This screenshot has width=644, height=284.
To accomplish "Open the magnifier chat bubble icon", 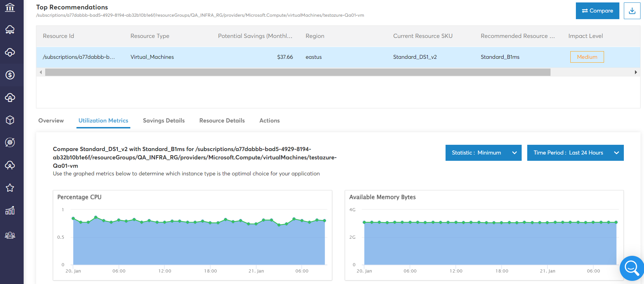I will [x=631, y=268].
